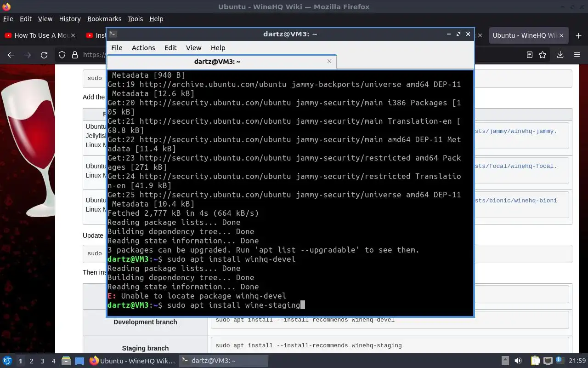
Task: Switch to workspace 3
Action: click(43, 361)
